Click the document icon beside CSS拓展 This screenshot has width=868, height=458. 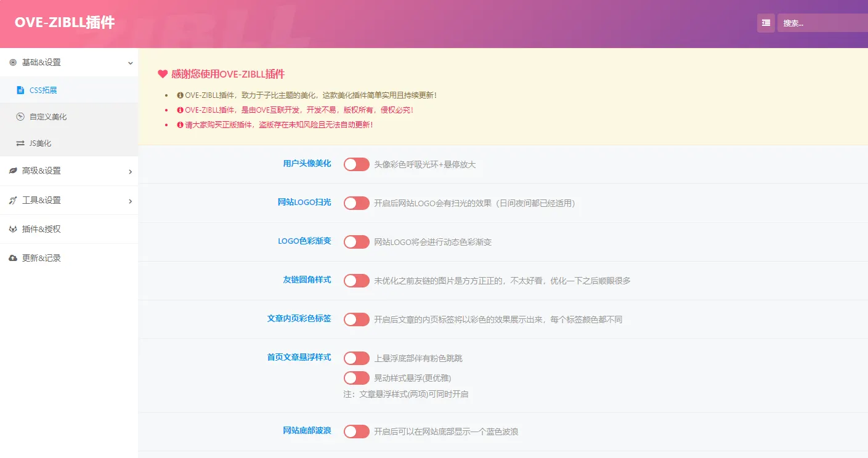coord(20,90)
